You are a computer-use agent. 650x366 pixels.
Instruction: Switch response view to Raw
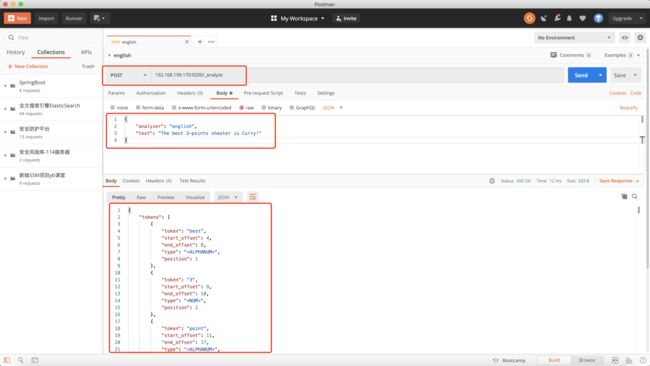141,197
